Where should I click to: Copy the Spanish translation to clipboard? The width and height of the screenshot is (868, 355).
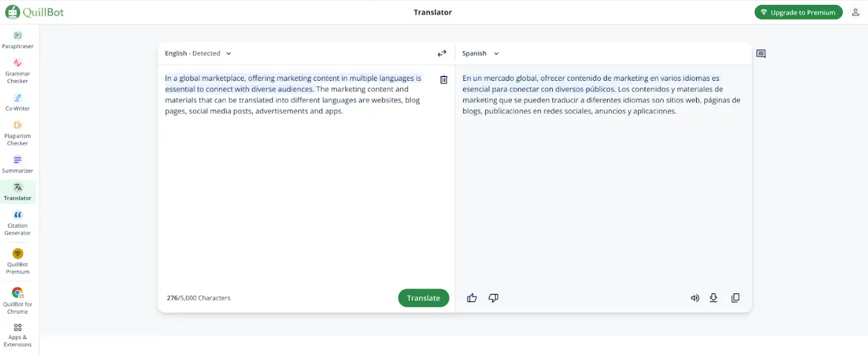tap(736, 298)
